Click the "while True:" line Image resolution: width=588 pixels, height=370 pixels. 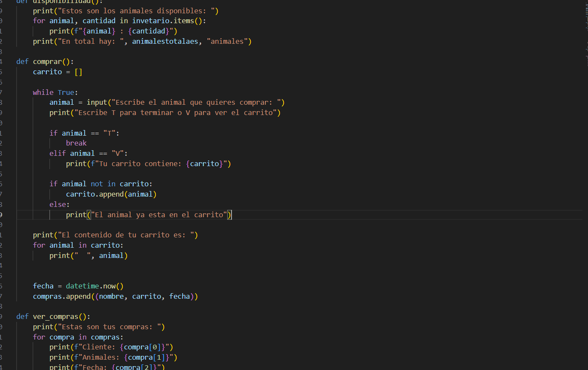coord(55,92)
